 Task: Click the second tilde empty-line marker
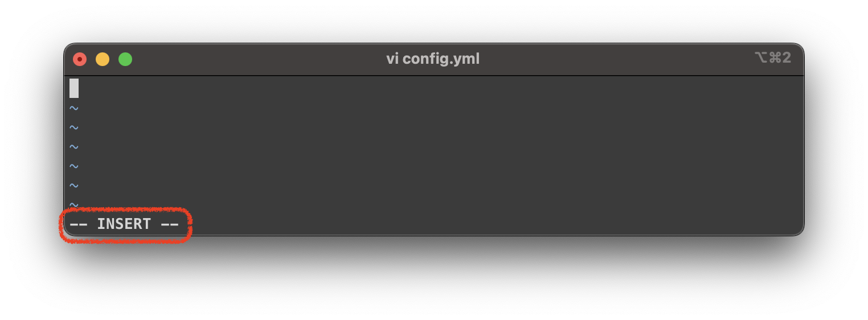coord(74,127)
